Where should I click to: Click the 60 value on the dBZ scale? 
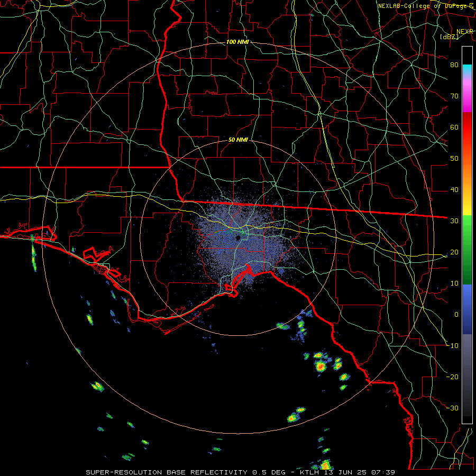(x=454, y=127)
